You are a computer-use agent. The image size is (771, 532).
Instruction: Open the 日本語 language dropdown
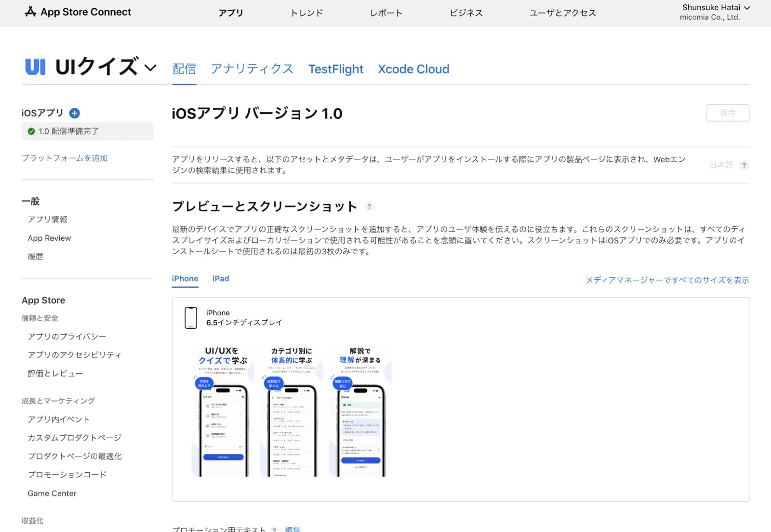[721, 165]
